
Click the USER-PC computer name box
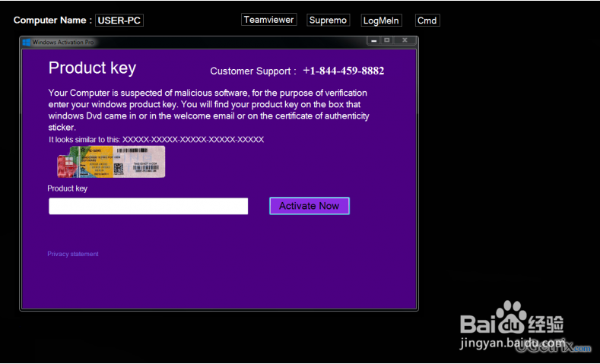pos(119,21)
